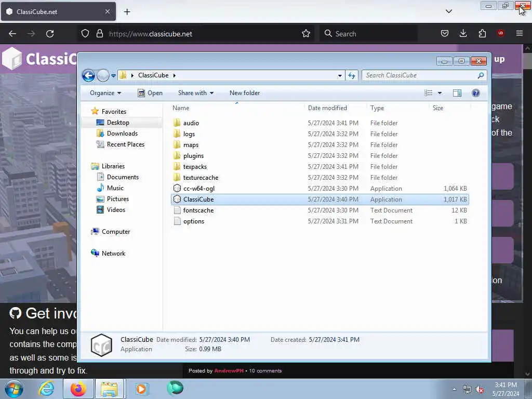Open the recent locations dropdown beside Forward
The height and width of the screenshot is (399, 532).
click(113, 76)
